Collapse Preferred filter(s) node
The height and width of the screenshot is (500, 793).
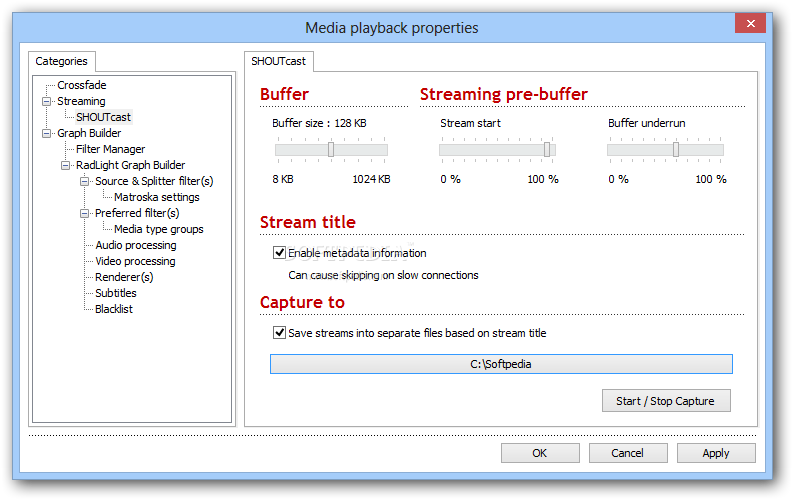point(84,213)
